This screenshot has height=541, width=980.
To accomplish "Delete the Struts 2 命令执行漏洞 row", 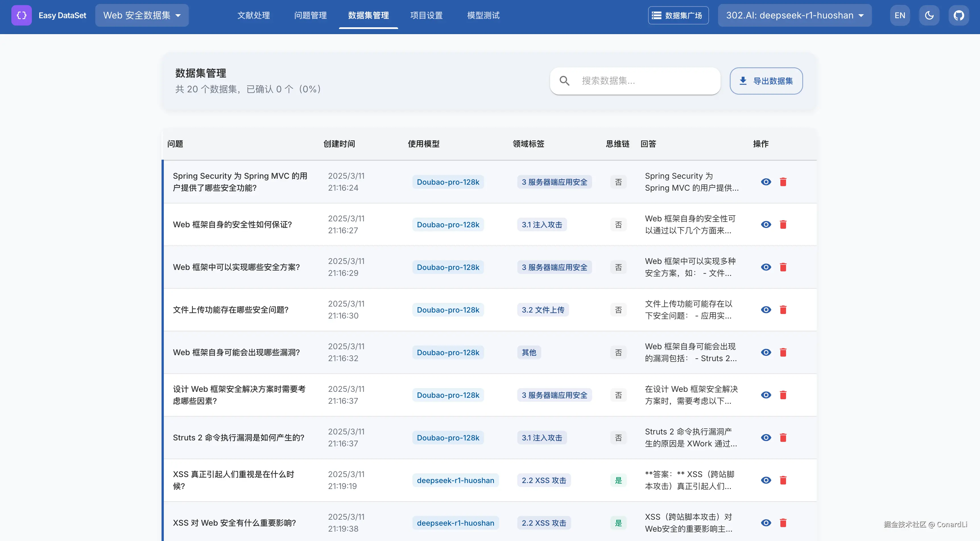I will click(x=783, y=438).
